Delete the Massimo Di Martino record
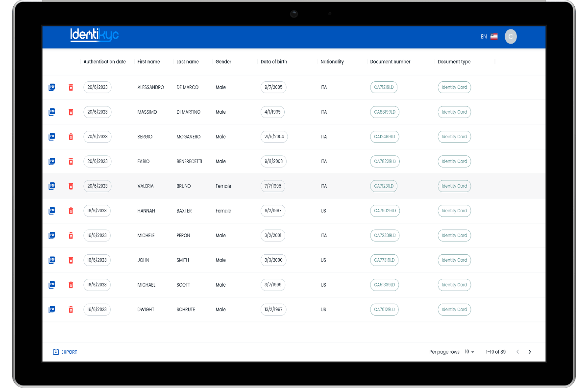The width and height of the screenshot is (588, 392). pyautogui.click(x=71, y=112)
